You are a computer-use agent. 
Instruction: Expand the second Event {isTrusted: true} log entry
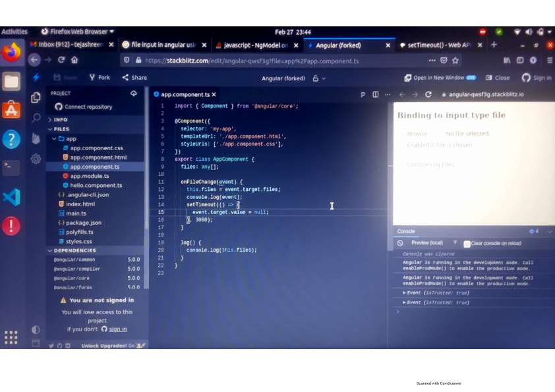pos(404,302)
